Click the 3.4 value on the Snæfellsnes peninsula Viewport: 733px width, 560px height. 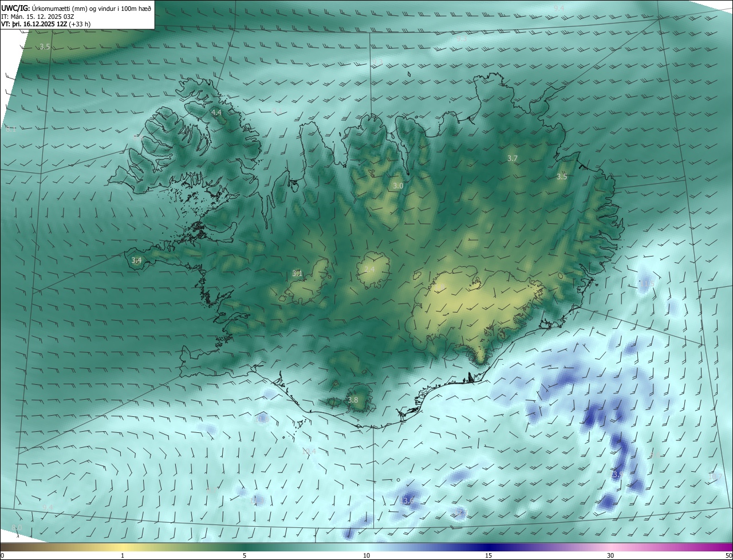coord(136,260)
